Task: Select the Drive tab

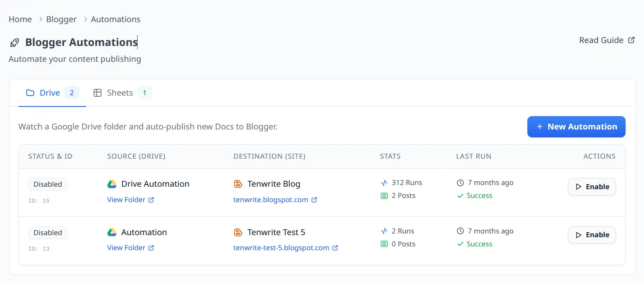Action: click(x=49, y=93)
